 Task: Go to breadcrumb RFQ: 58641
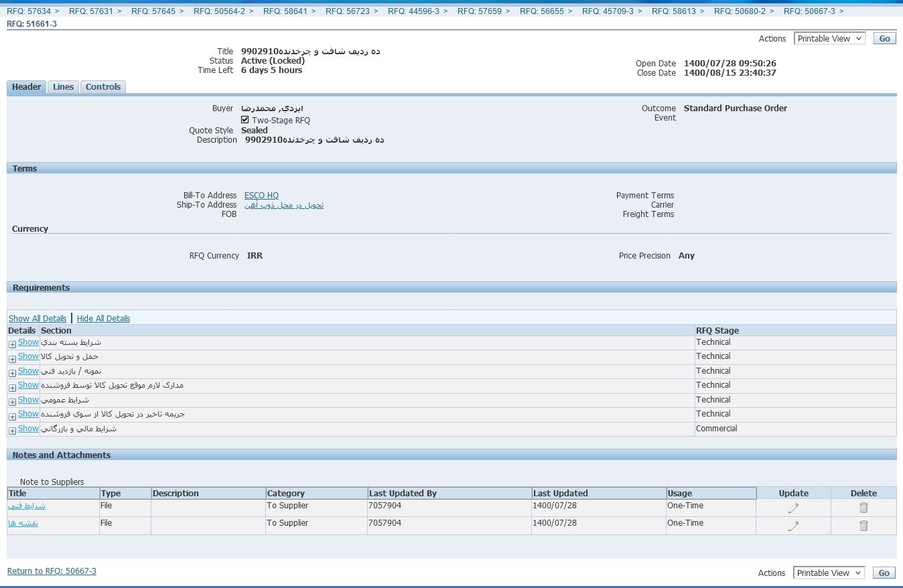pos(285,11)
